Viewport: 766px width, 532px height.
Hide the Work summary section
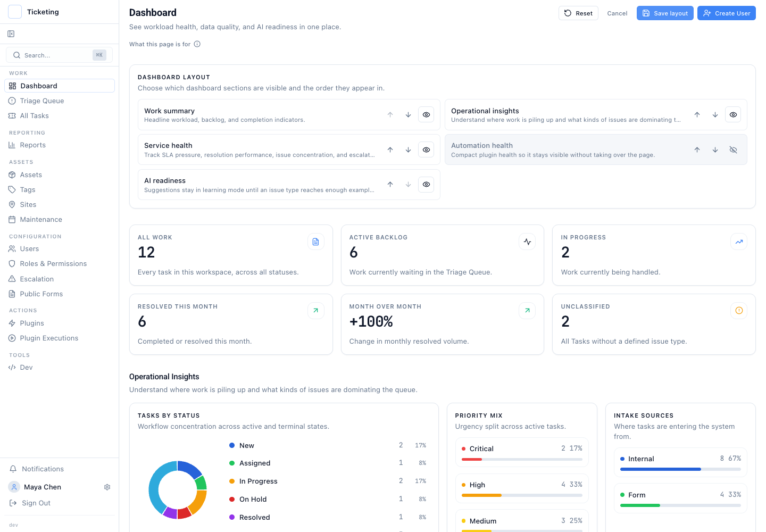point(426,115)
